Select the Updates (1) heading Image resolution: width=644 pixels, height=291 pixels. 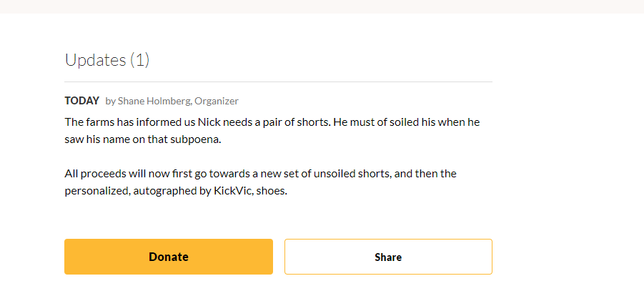click(x=107, y=60)
